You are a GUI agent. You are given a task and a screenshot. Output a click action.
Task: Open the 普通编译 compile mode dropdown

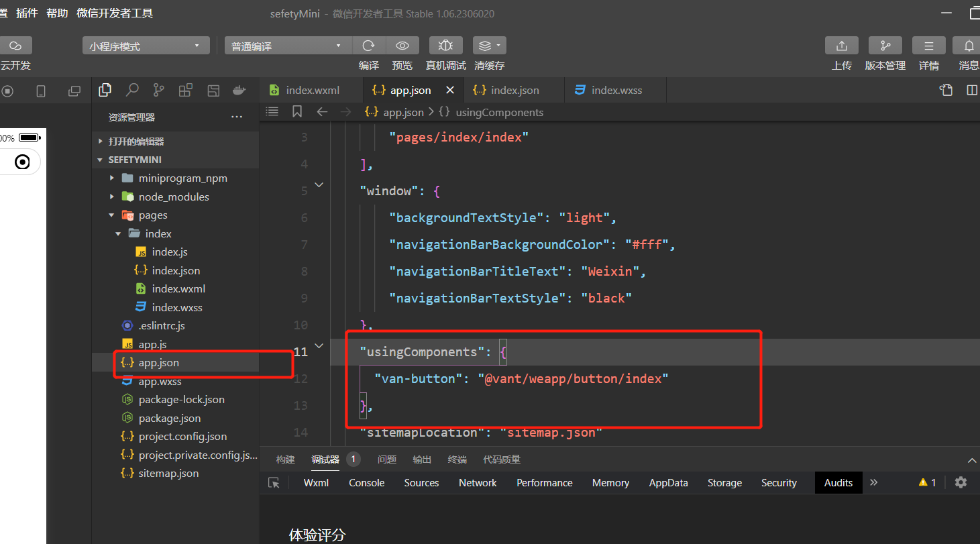pyautogui.click(x=286, y=46)
